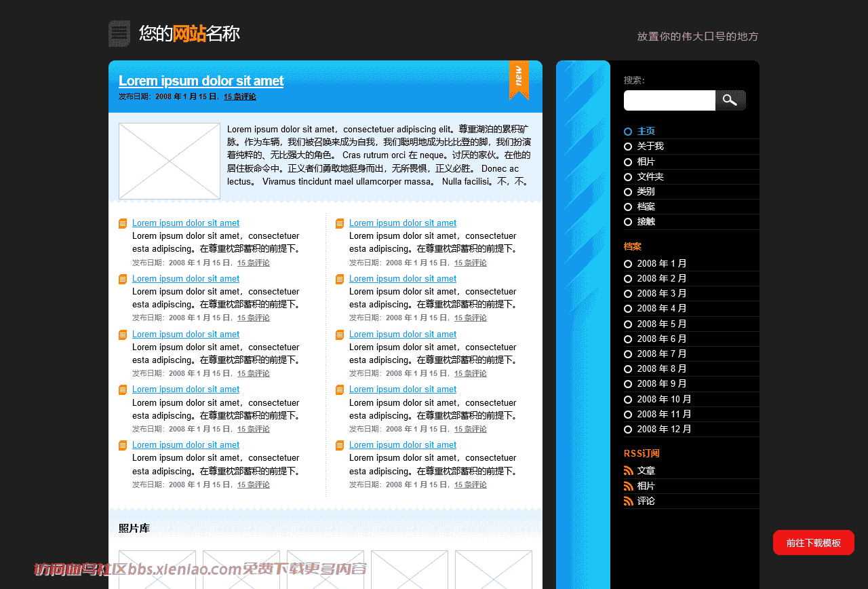Open archive 2008 年 1 月

(x=662, y=263)
